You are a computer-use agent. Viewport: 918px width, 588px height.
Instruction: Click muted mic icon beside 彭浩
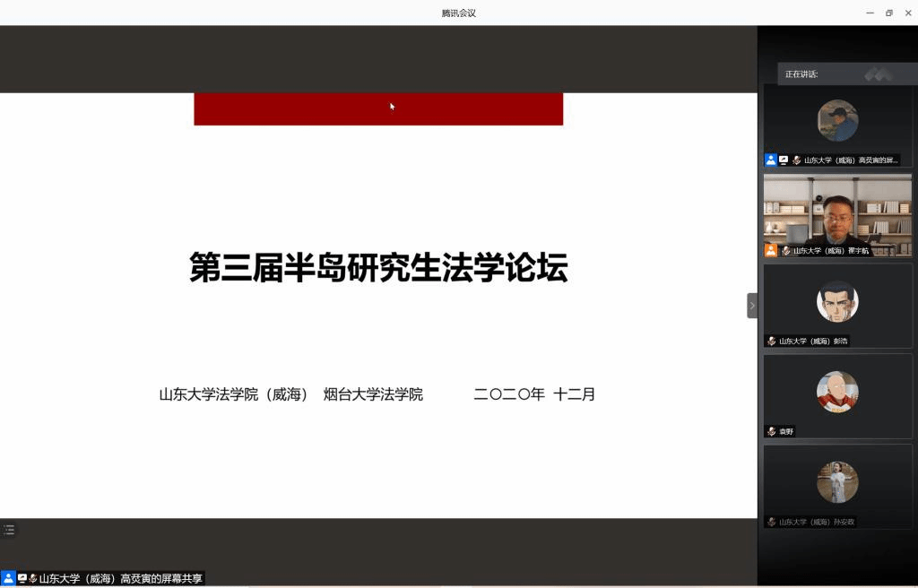[x=771, y=342]
